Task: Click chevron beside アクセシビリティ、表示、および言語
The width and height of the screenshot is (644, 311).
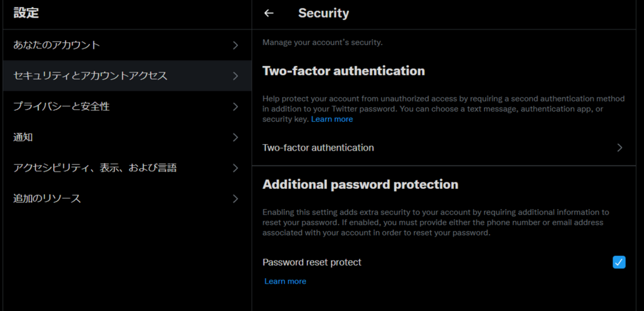Action: coord(235,168)
